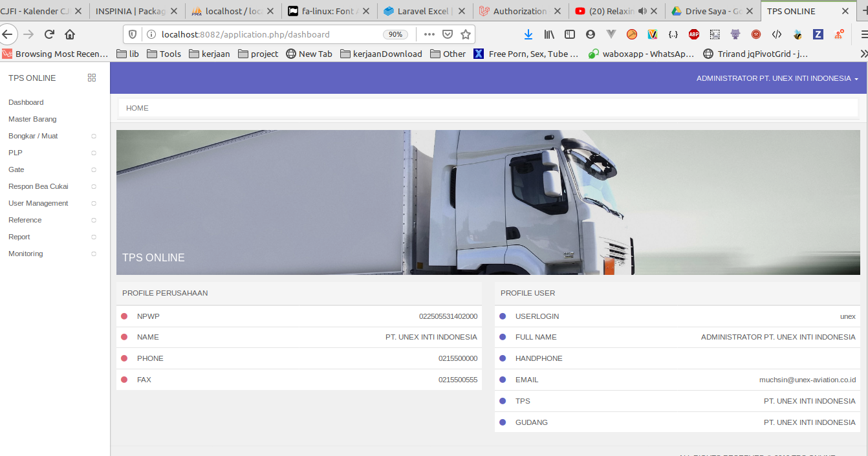Switch to the fa-linux Font Awesome tab
Image resolution: width=868 pixels, height=456 pixels.
[x=330, y=11]
